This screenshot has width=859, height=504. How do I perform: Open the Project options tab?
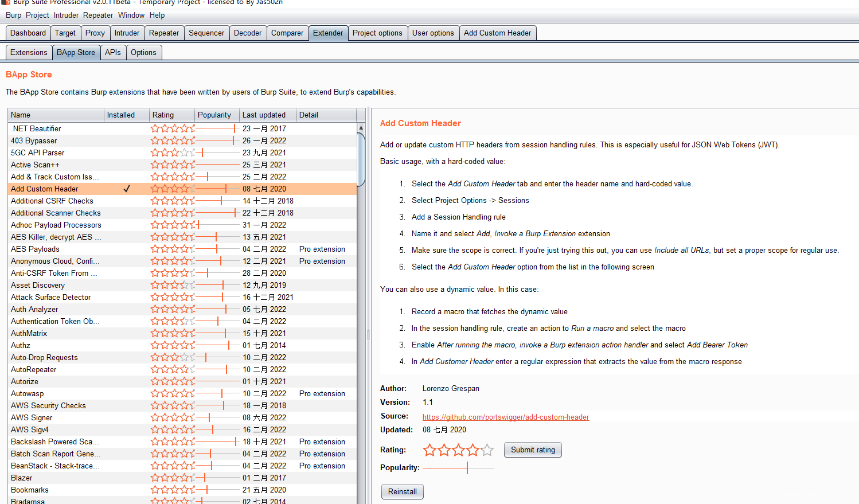pyautogui.click(x=377, y=33)
